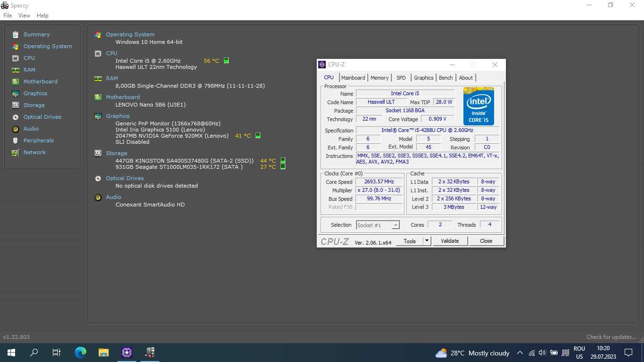Launch Microsoft Edge from the taskbar
The width and height of the screenshot is (644, 362).
click(x=81, y=353)
